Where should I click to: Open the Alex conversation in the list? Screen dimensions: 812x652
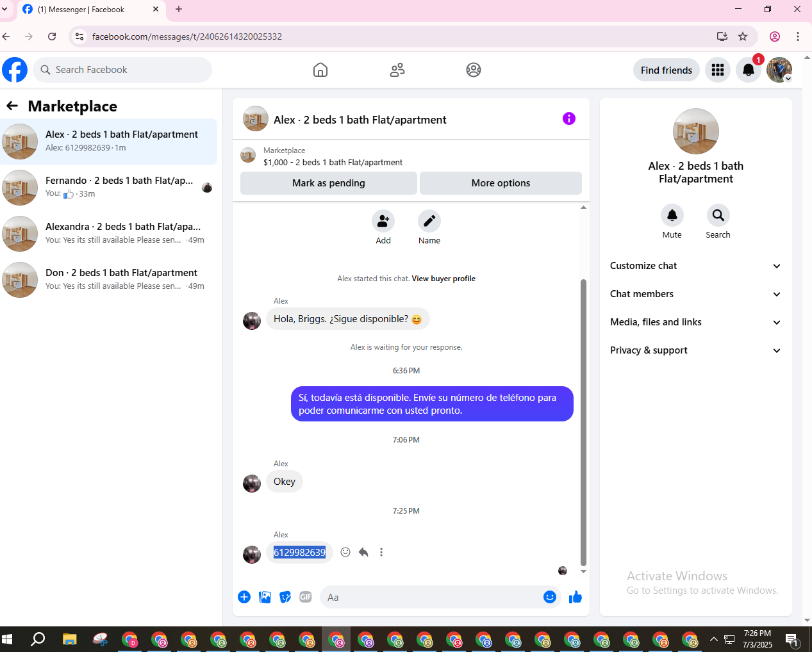point(108,142)
